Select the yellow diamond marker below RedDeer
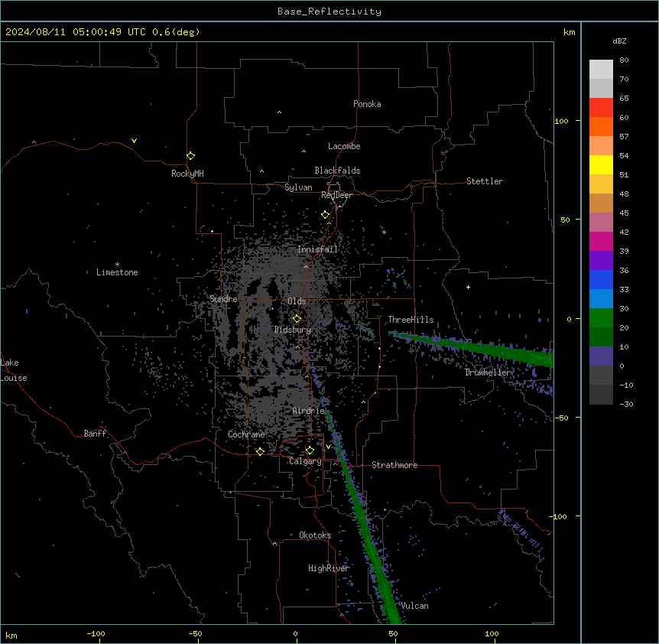Image resolution: width=659 pixels, height=644 pixels. (x=325, y=215)
